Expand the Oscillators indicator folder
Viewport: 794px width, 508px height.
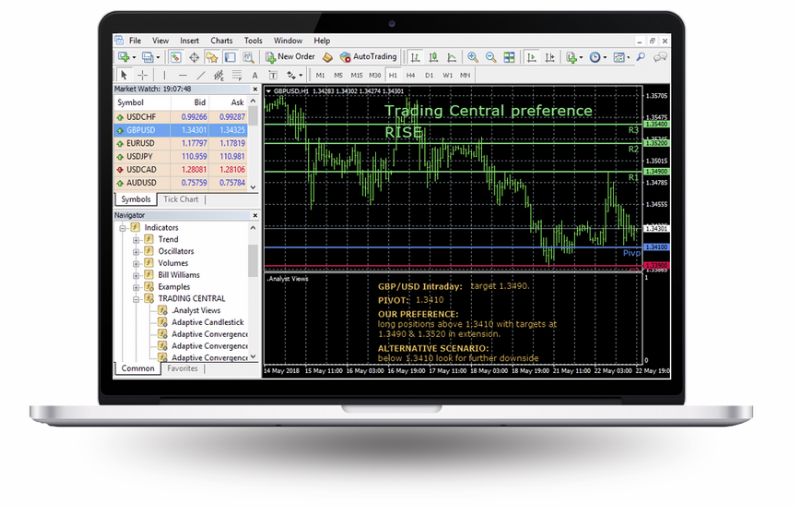pyautogui.click(x=136, y=251)
